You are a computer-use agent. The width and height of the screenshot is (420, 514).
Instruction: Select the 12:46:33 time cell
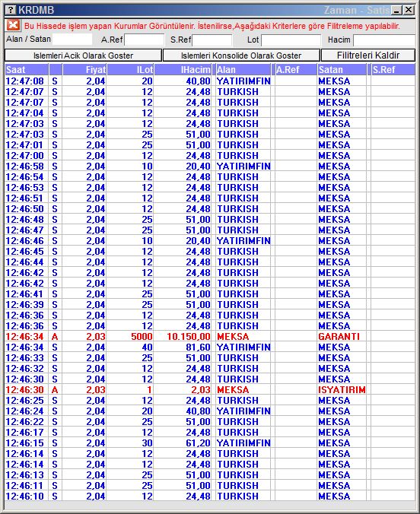pyautogui.click(x=25, y=358)
